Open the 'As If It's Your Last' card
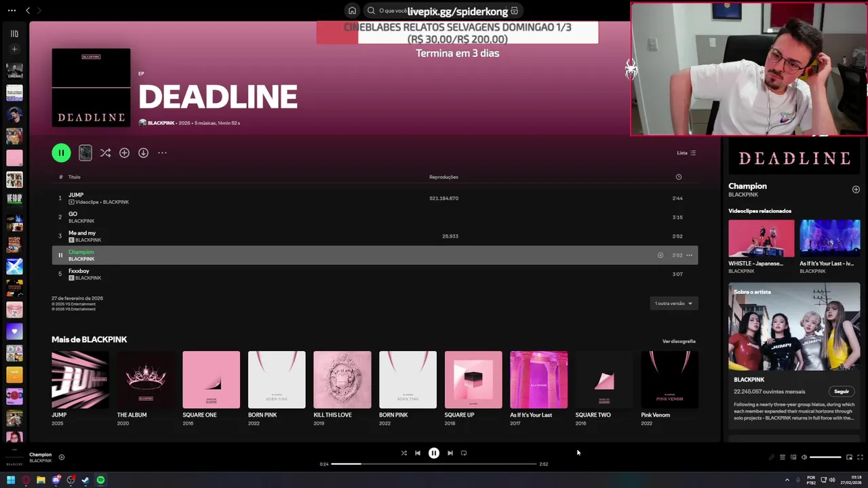 pyautogui.click(x=538, y=389)
